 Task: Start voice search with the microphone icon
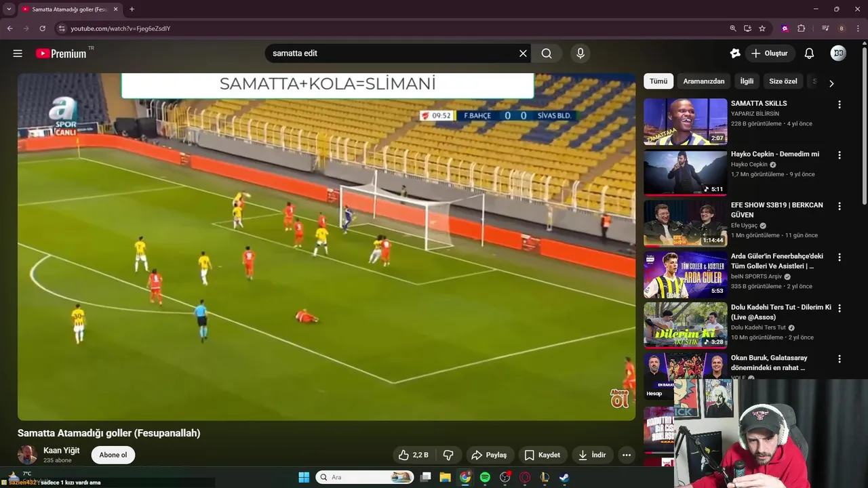(580, 54)
